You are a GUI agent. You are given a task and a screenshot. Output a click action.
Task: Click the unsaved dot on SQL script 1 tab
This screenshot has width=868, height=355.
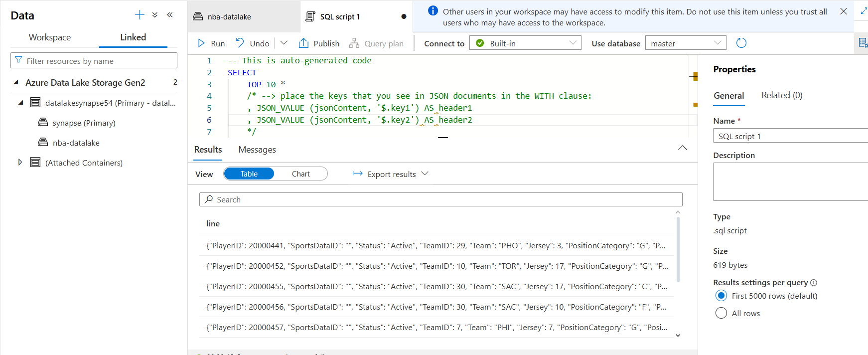404,16
